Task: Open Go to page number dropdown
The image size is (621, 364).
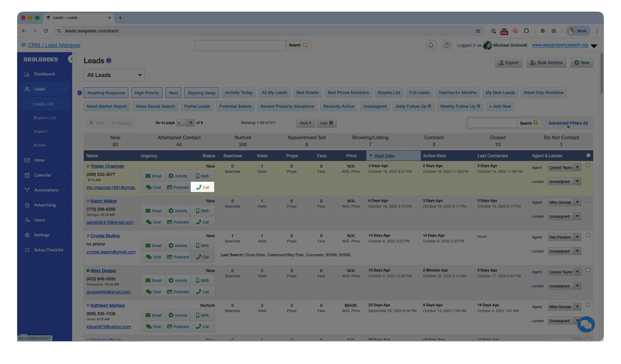Action: (186, 123)
